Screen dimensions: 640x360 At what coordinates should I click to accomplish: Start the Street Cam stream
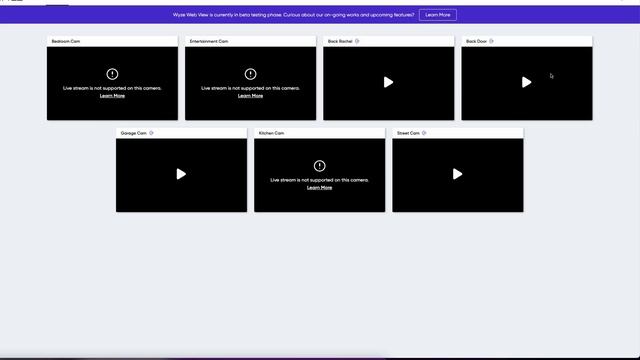pyautogui.click(x=457, y=174)
